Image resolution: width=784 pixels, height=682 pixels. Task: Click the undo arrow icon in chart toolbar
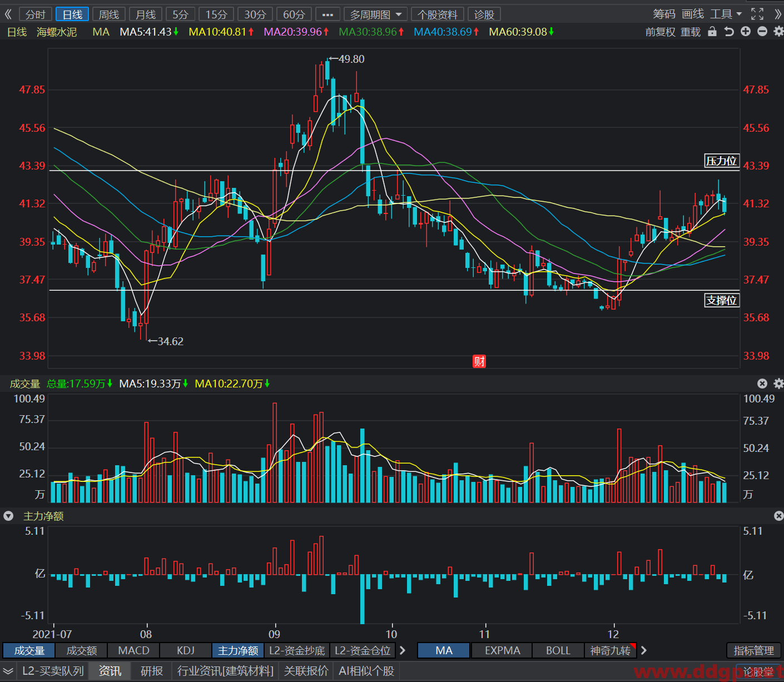point(729,32)
